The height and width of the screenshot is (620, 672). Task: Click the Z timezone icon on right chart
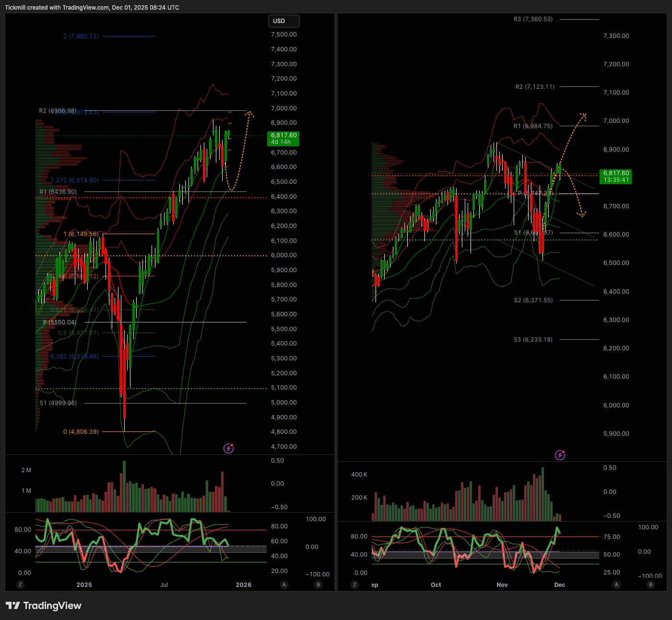tap(354, 584)
